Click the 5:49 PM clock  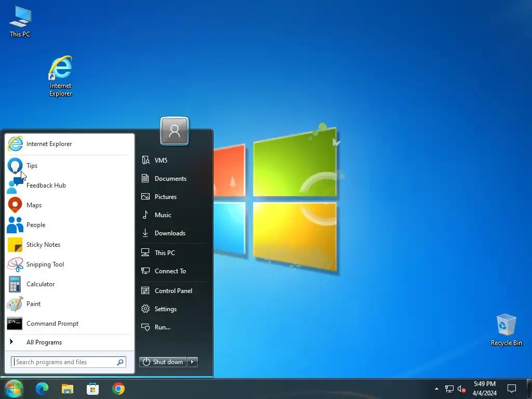485,384
